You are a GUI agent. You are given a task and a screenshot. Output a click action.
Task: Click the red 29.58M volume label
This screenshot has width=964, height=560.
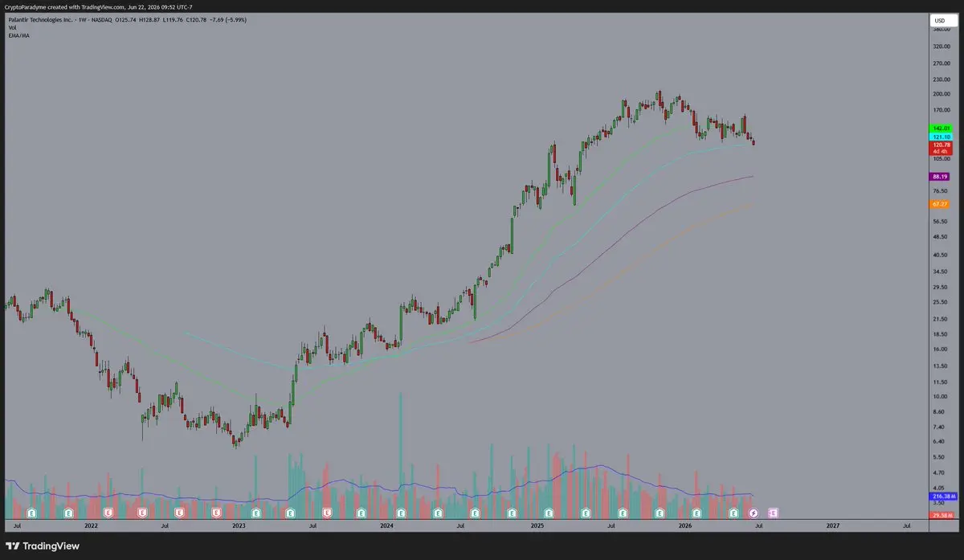tap(940, 515)
